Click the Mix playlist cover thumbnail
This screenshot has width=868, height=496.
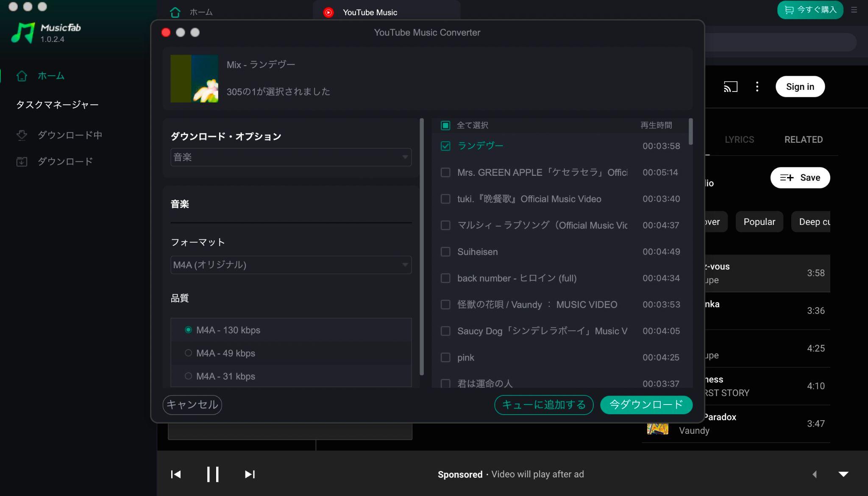click(x=194, y=78)
